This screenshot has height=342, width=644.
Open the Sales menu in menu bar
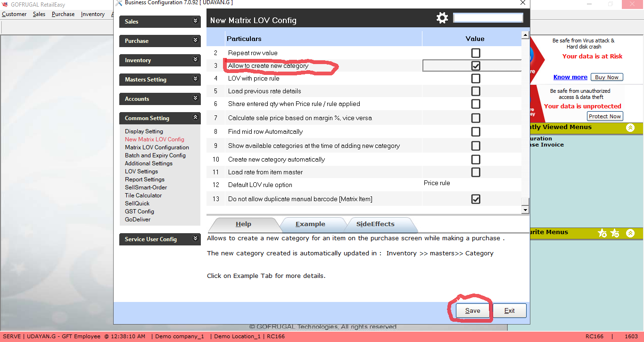pyautogui.click(x=39, y=14)
